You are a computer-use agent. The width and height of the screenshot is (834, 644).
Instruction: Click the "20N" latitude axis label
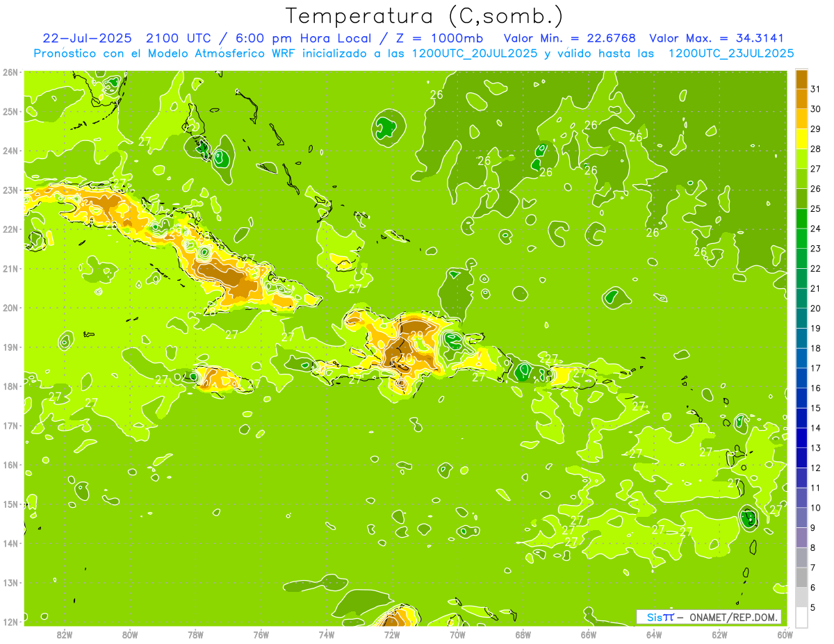(x=11, y=308)
